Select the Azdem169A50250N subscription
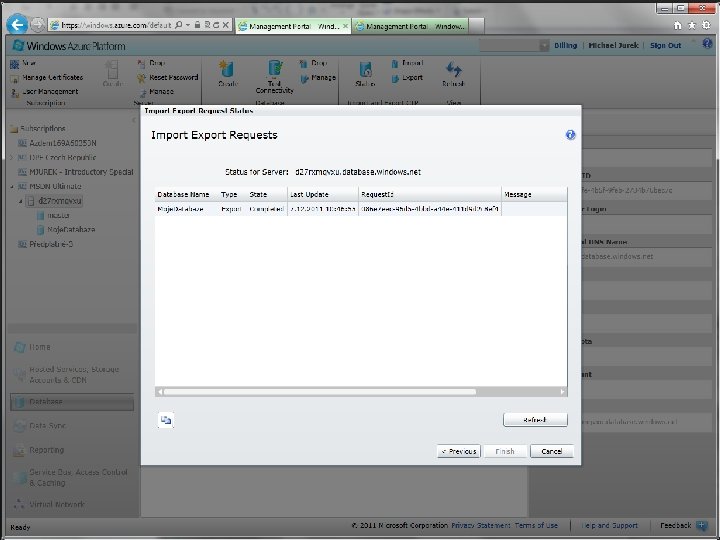This screenshot has width=720, height=540. (x=57, y=143)
